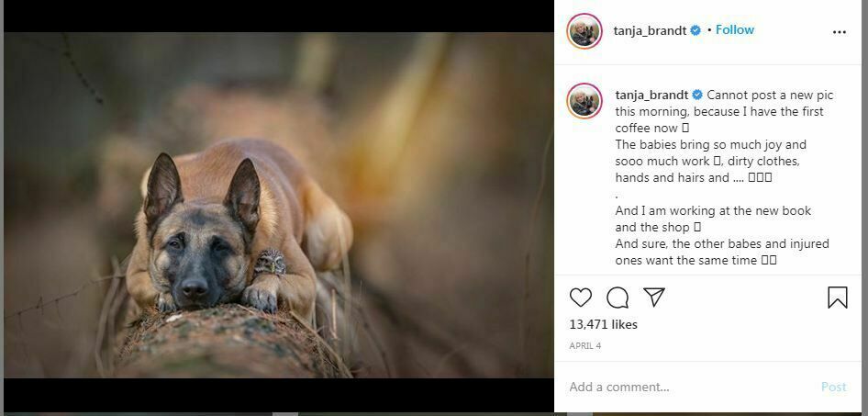The width and height of the screenshot is (868, 416).
Task: Open comments via the speech bubble icon
Action: tap(618, 298)
